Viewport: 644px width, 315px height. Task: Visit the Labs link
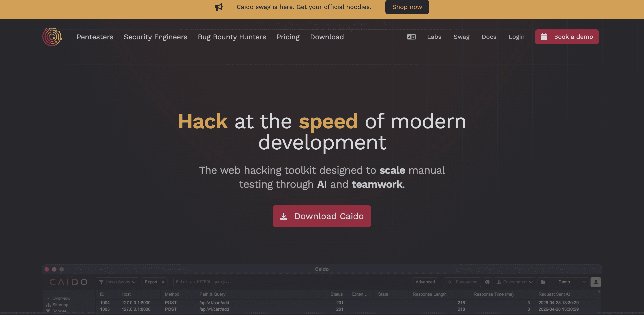coord(434,37)
